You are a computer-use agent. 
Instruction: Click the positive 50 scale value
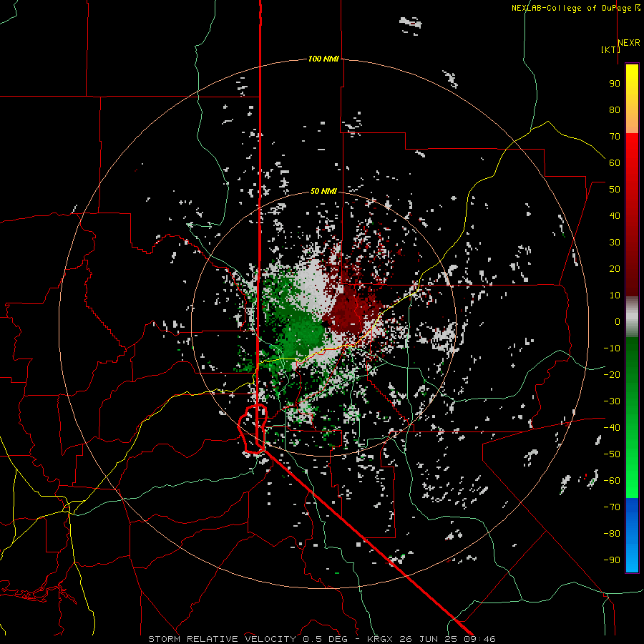click(x=615, y=190)
